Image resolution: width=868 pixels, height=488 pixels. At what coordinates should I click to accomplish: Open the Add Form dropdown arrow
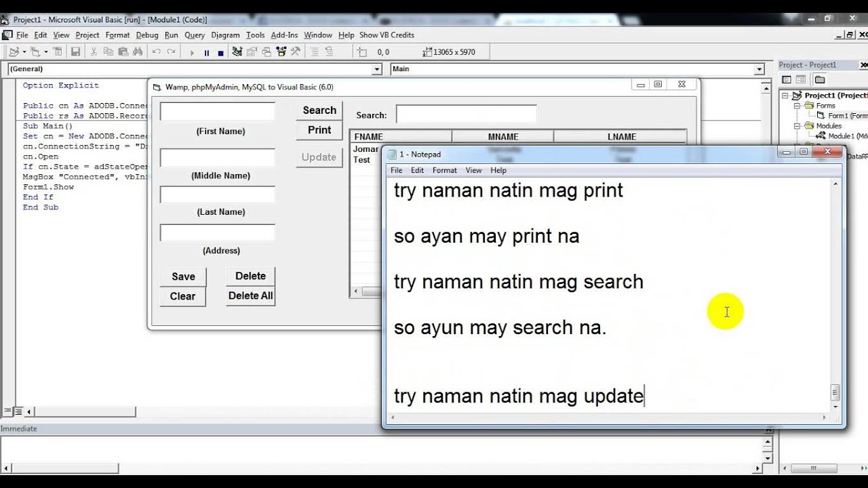[x=46, y=52]
